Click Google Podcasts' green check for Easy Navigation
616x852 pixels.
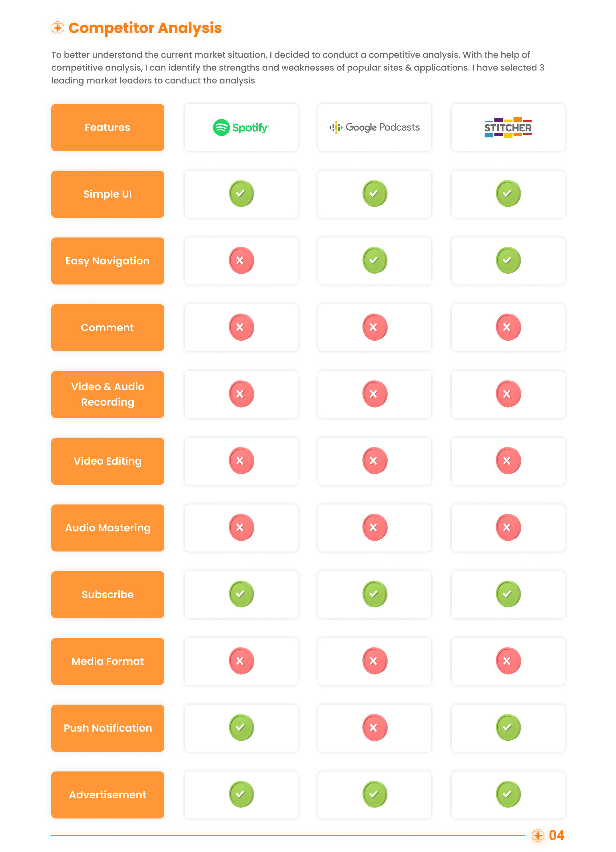pos(374,260)
